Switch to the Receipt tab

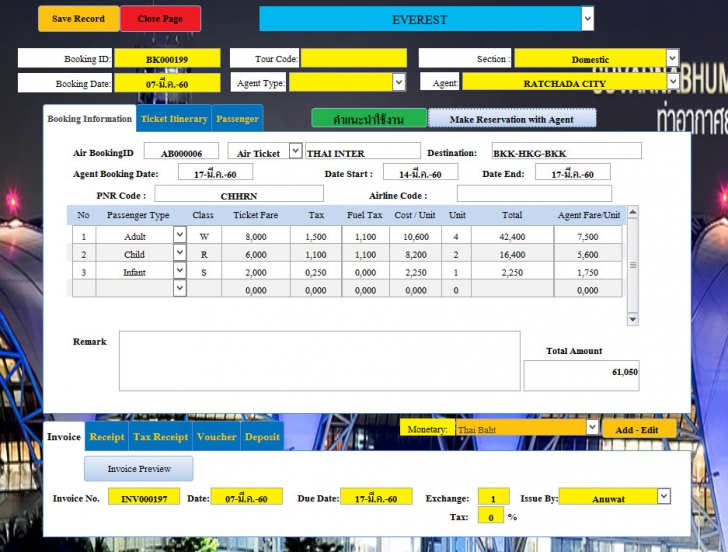click(107, 437)
